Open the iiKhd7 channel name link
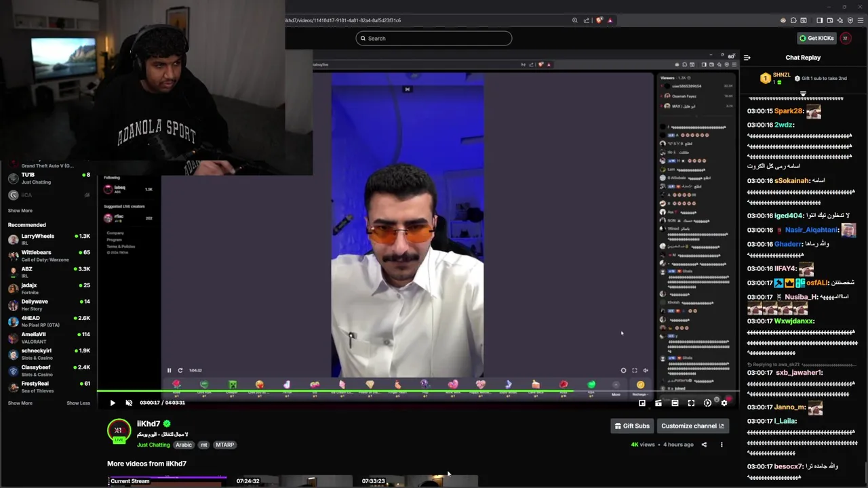 pyautogui.click(x=149, y=424)
